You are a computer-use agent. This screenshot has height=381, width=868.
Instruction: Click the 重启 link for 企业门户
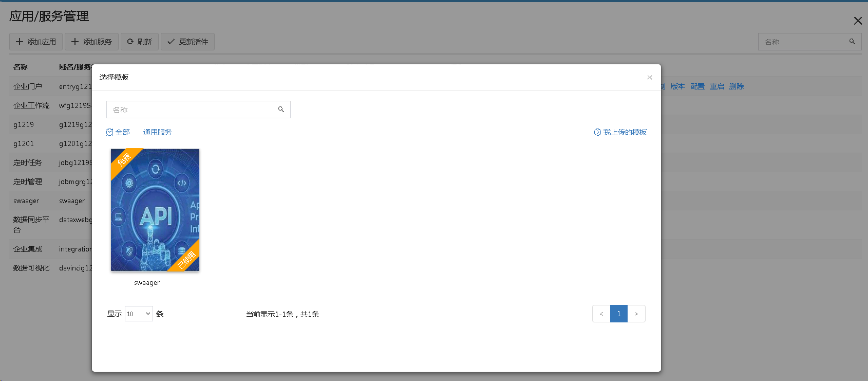point(716,86)
